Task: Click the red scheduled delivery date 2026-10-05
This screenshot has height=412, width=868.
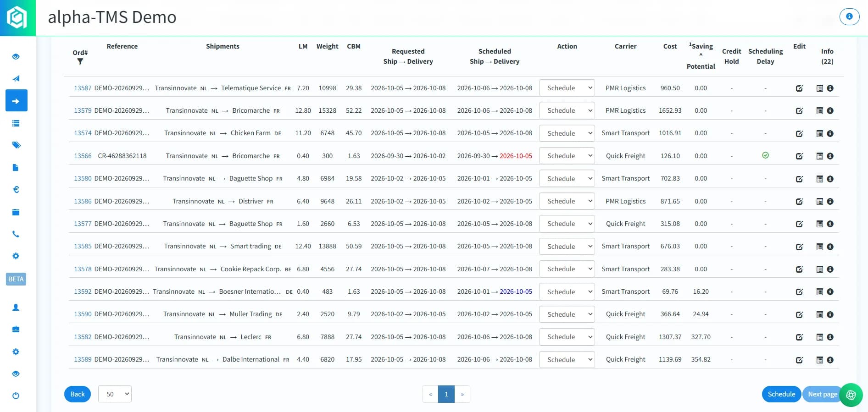Action: click(516, 156)
